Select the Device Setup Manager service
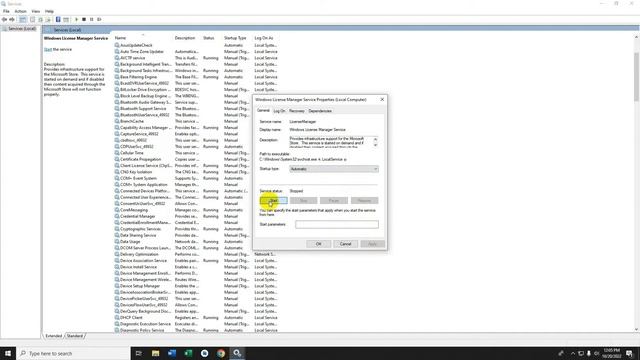This screenshot has height=360, width=640. (x=196, y=286)
